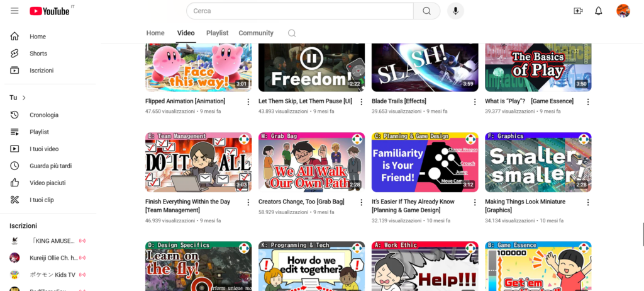Image resolution: width=644 pixels, height=291 pixels.
Task: Switch to the channel Home tab
Action: (155, 33)
